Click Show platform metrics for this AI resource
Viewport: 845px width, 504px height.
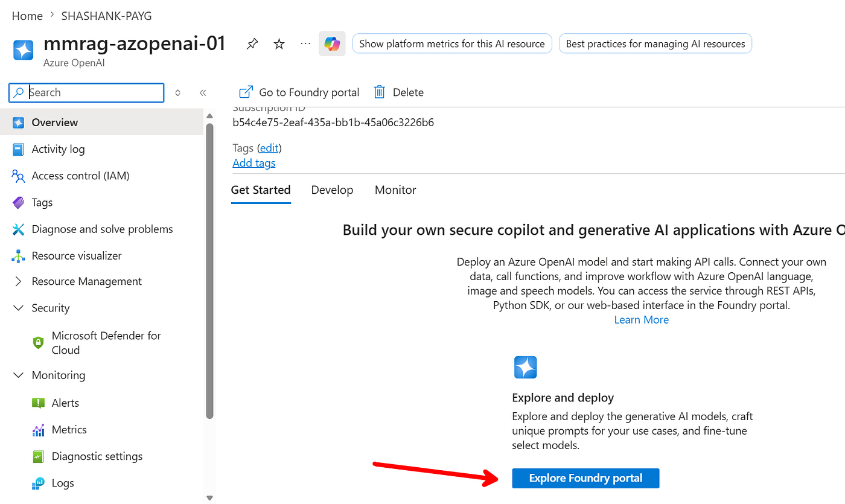tap(452, 43)
